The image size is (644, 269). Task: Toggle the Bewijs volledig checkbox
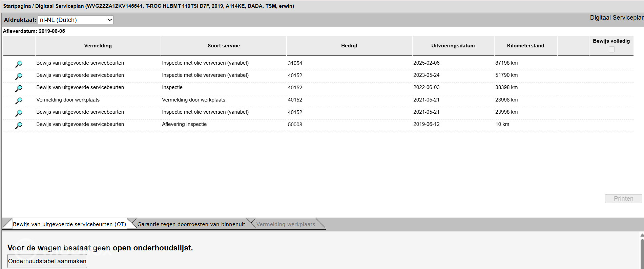tap(611, 49)
